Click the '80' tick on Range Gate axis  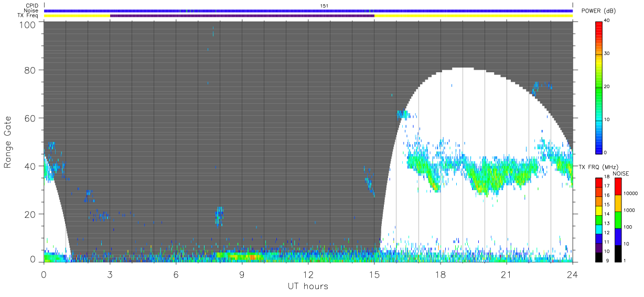point(30,70)
